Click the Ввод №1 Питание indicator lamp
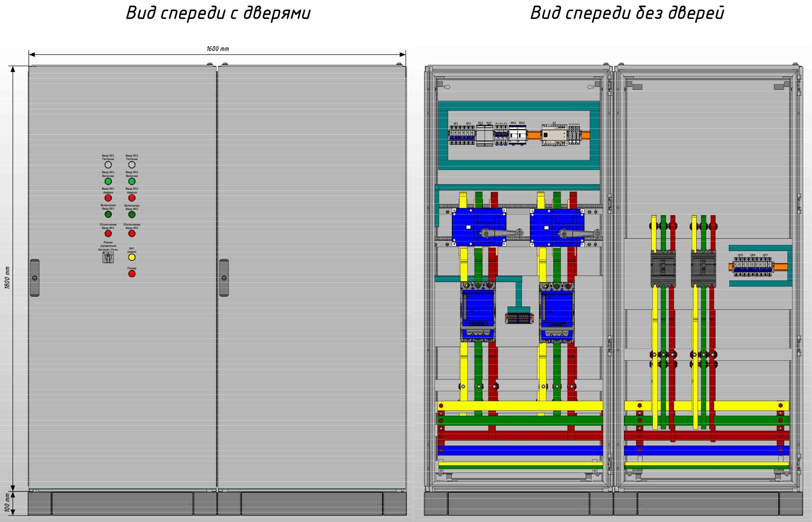Image resolution: width=812 pixels, height=522 pixels. pyautogui.click(x=108, y=165)
